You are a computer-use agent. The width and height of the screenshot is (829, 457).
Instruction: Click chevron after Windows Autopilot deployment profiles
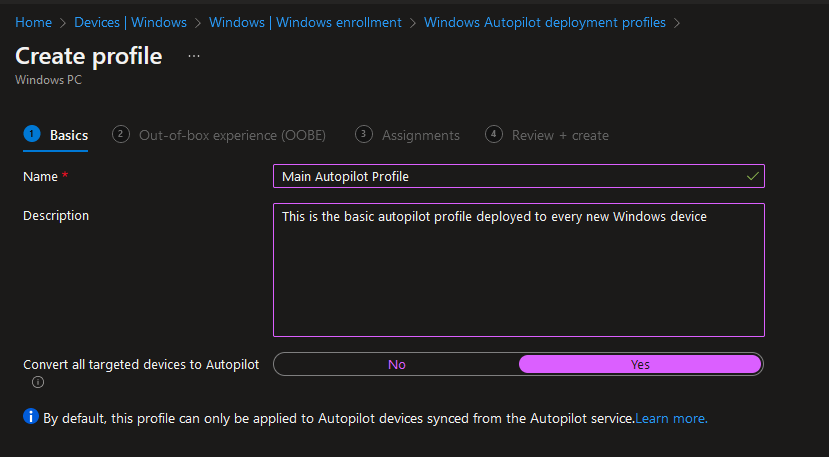pyautogui.click(x=677, y=23)
